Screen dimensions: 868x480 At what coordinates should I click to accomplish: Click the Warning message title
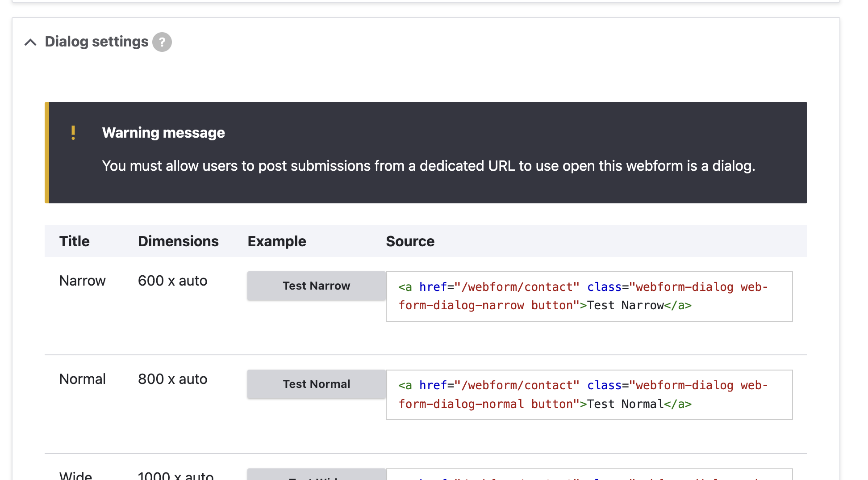tap(163, 133)
